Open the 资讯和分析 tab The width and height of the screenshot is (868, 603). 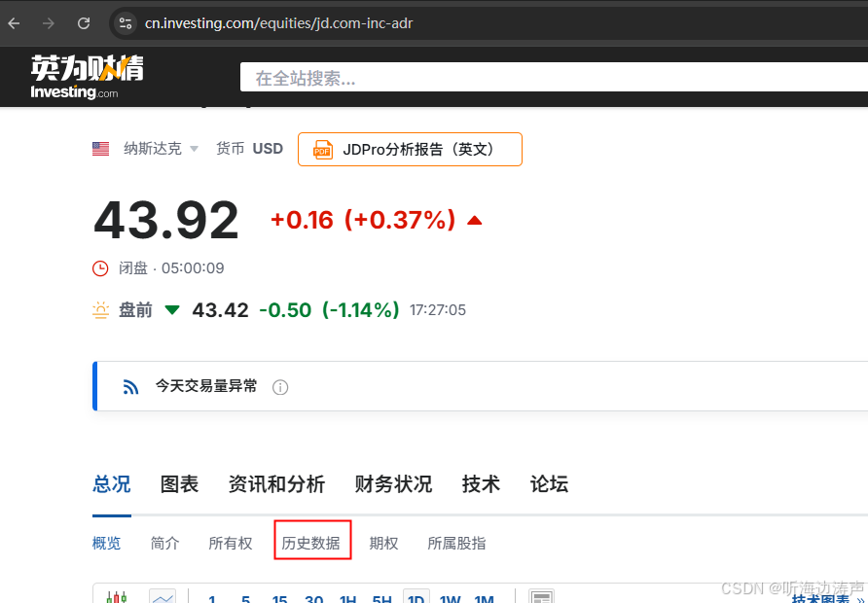[276, 484]
